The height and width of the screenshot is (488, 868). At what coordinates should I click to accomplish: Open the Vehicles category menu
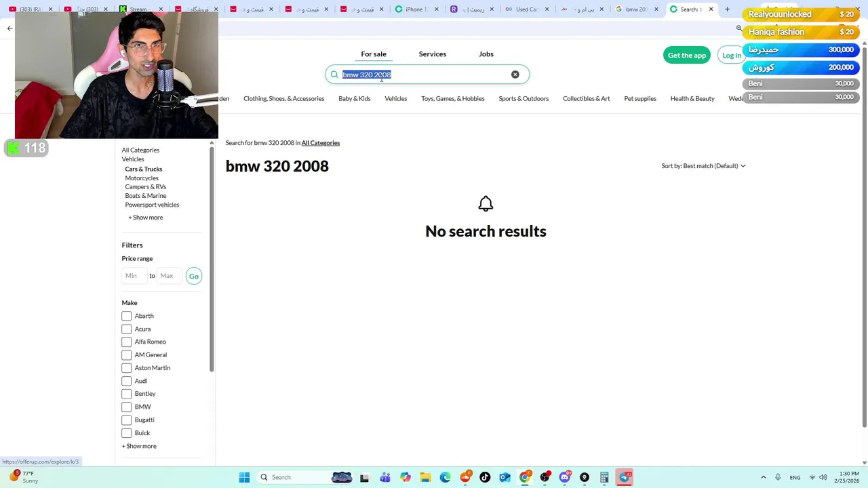(x=396, y=99)
